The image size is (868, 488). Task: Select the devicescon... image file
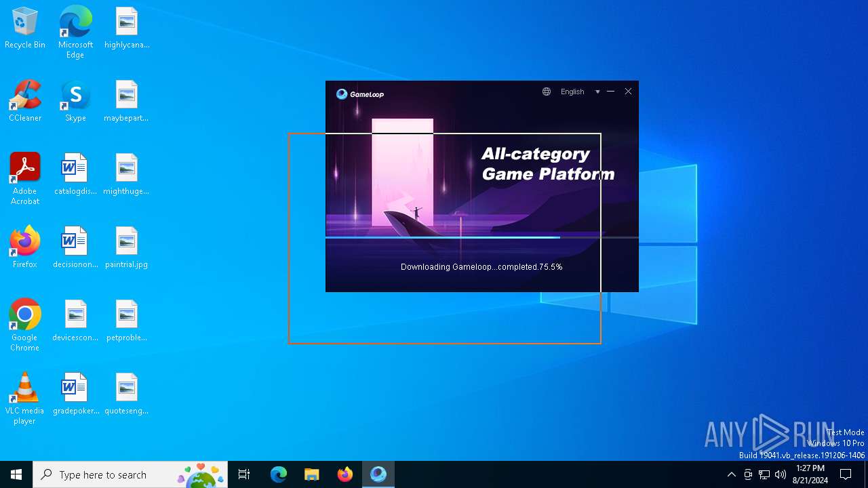coord(75,321)
